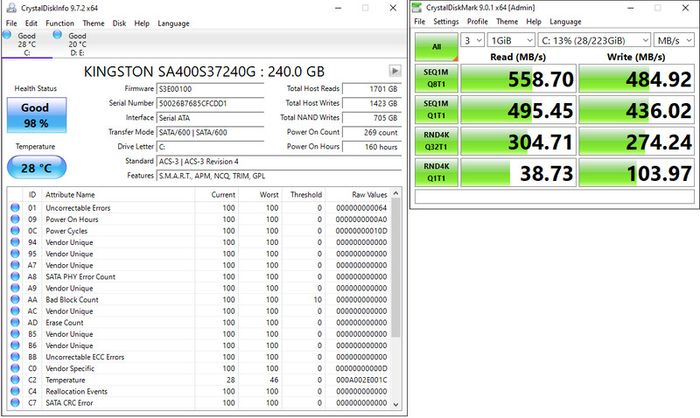700x418 pixels.
Task: Open Theme menu in CrystalDiskInfo
Action: tap(93, 23)
